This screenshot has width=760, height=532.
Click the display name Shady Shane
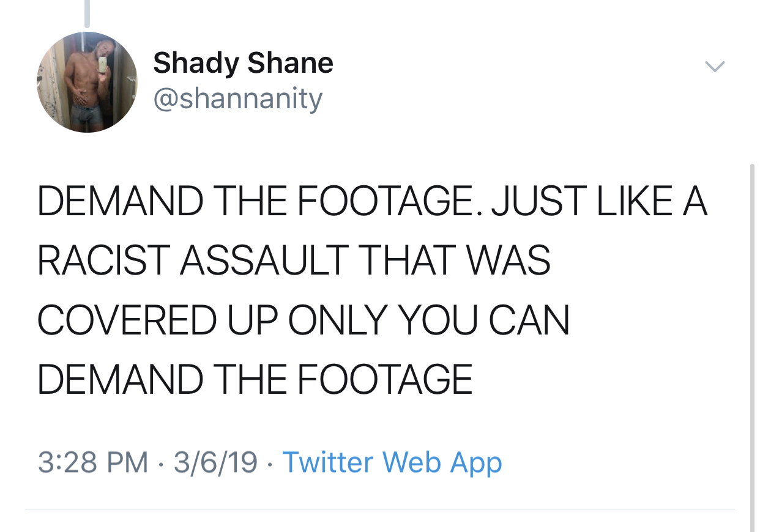point(243,64)
